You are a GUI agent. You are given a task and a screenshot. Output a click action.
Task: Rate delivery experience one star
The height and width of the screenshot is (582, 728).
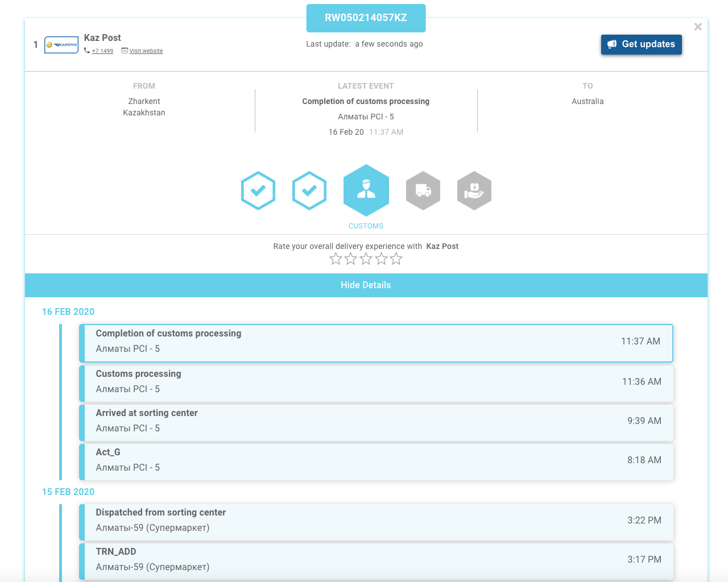click(x=336, y=259)
